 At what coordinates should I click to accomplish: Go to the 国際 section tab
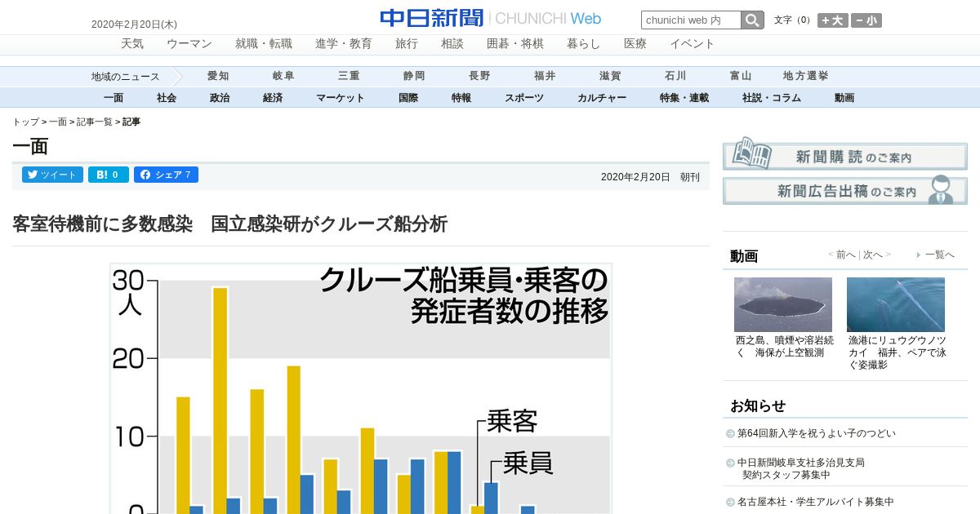click(408, 98)
